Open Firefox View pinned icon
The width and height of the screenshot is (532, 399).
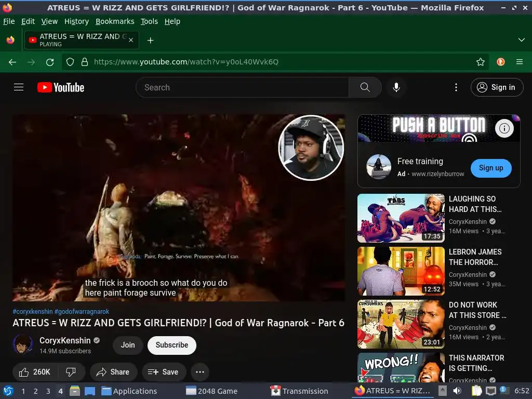tap(10, 40)
